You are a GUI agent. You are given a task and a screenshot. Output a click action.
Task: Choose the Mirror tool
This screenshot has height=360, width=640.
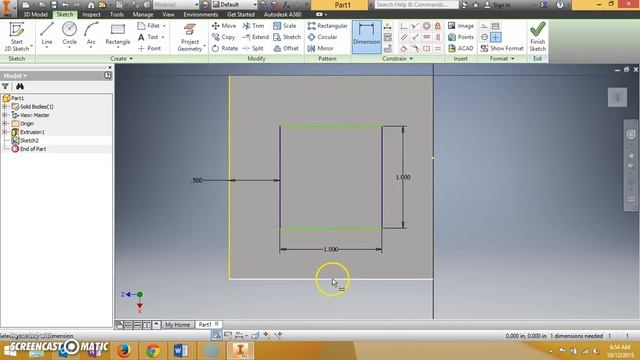(x=320, y=48)
